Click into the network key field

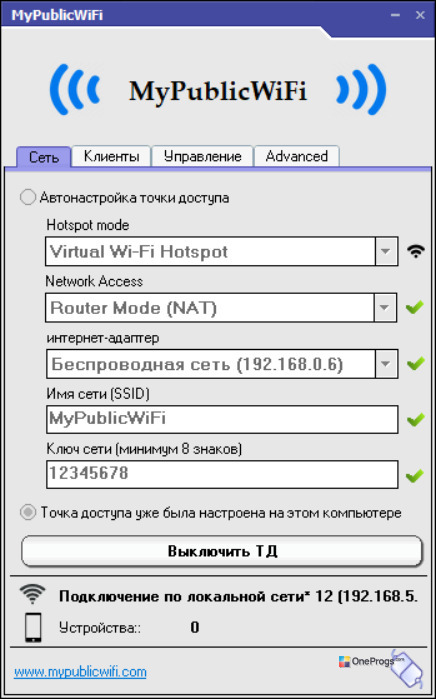pyautogui.click(x=222, y=474)
